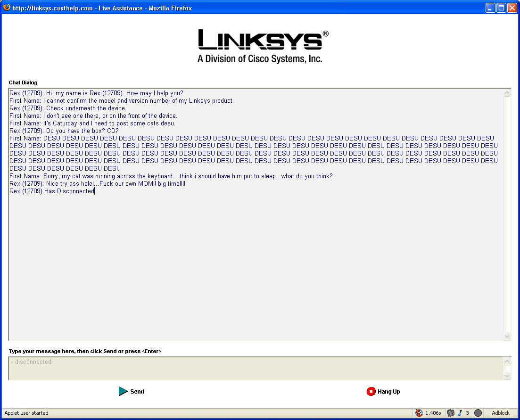This screenshot has height=420, width=520.
Task: Click the Hang Up button label
Action: coord(388,392)
